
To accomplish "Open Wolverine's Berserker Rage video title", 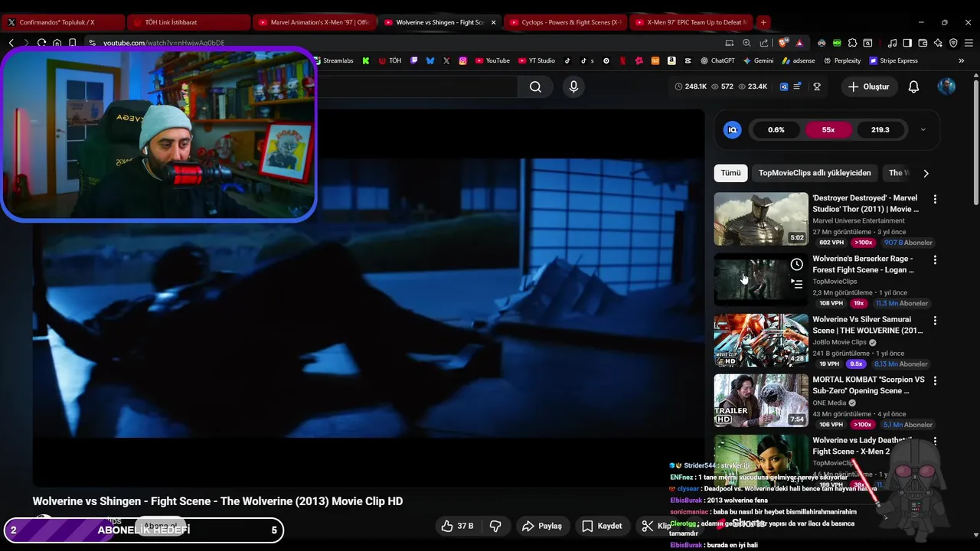I will [863, 264].
